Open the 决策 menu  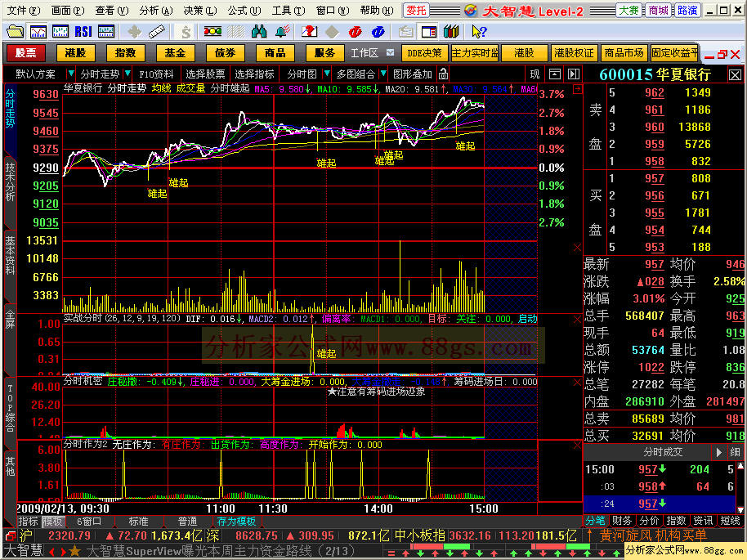pyautogui.click(x=200, y=10)
